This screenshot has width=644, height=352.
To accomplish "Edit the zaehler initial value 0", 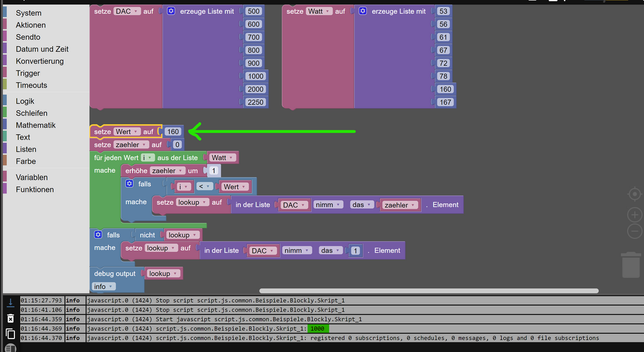I will pyautogui.click(x=178, y=145).
